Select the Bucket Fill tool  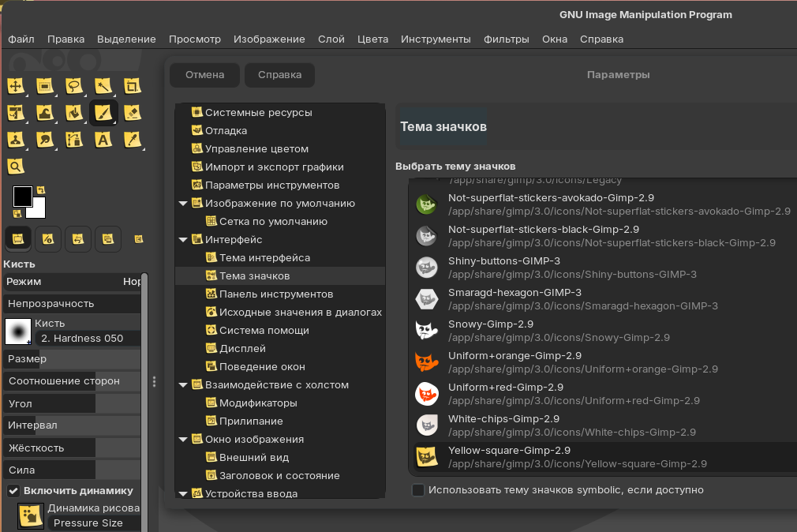pyautogui.click(x=74, y=113)
